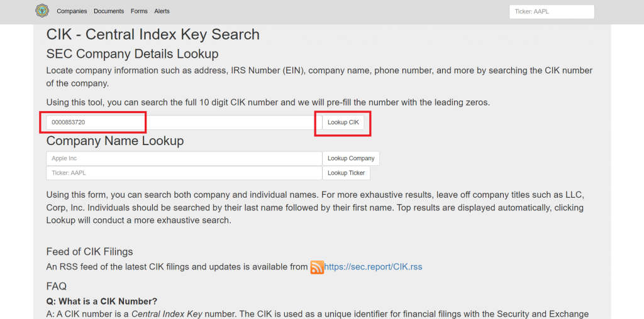
Task: Click the Feed of CIK Filings heading
Action: click(x=89, y=252)
